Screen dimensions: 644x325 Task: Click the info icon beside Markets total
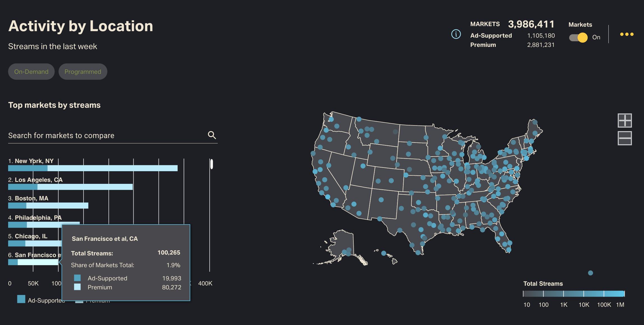(456, 34)
